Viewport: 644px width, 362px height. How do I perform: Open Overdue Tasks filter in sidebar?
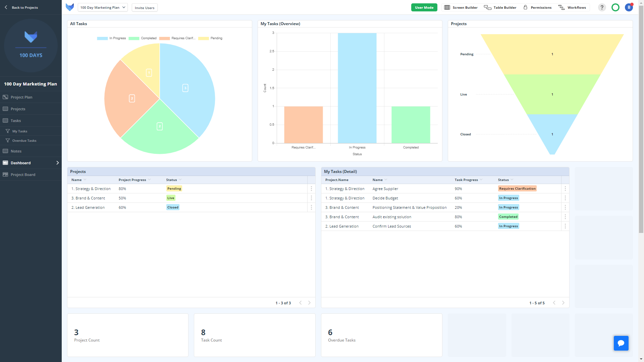point(24,141)
